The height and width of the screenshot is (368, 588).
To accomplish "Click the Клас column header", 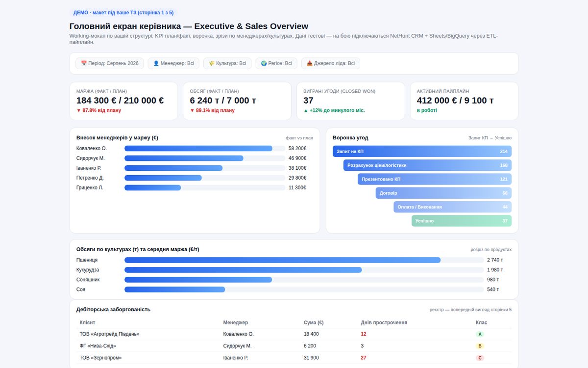I will coord(482,322).
